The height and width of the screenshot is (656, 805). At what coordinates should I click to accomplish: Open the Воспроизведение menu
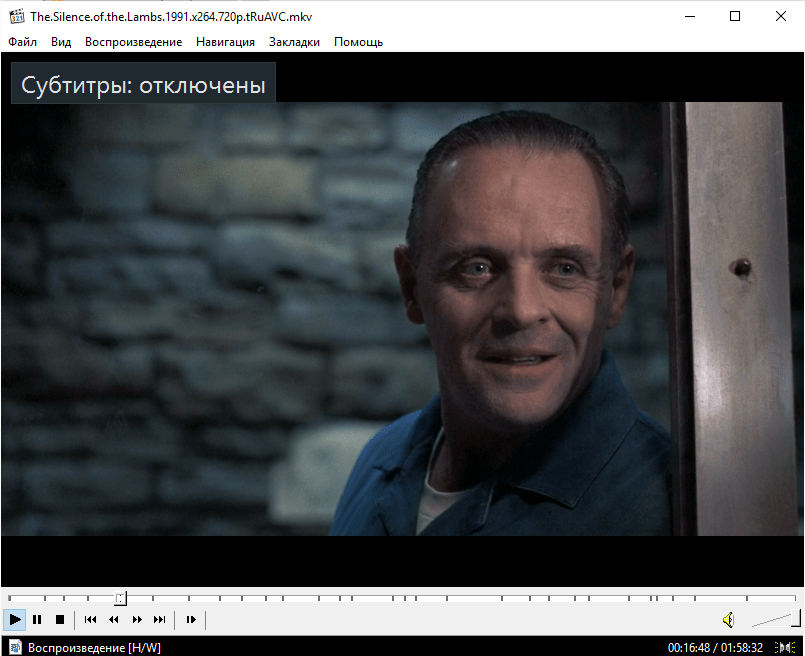(x=133, y=42)
